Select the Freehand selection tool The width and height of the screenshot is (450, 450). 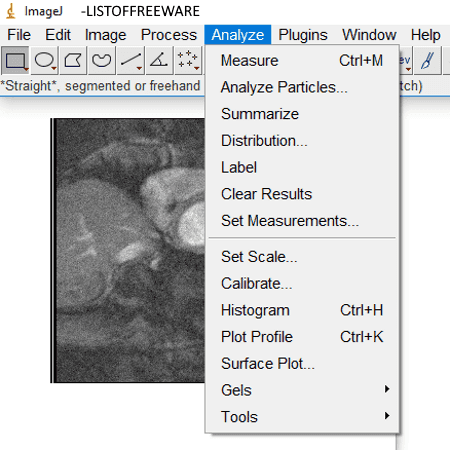(101, 60)
